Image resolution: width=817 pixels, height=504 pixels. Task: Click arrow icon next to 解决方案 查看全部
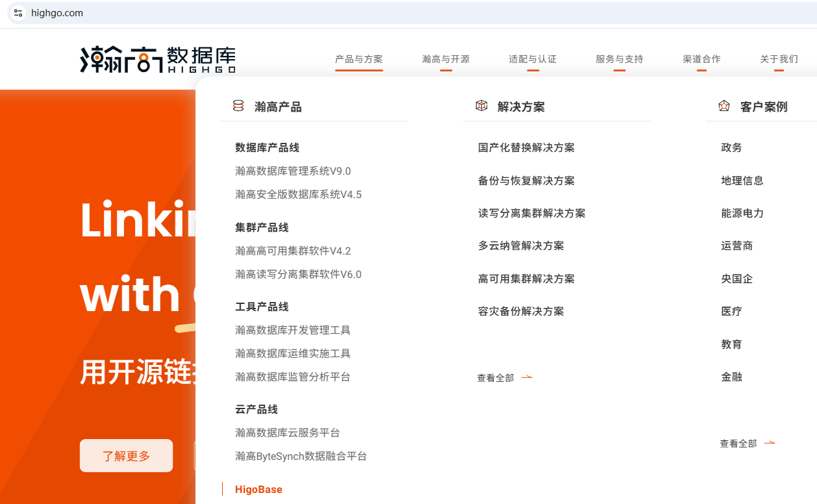527,377
